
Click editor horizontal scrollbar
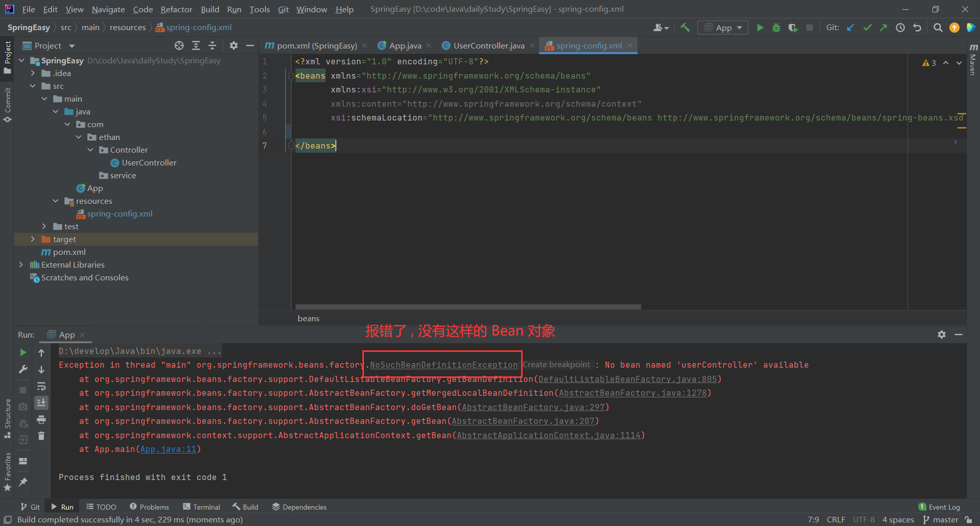pyautogui.click(x=468, y=307)
